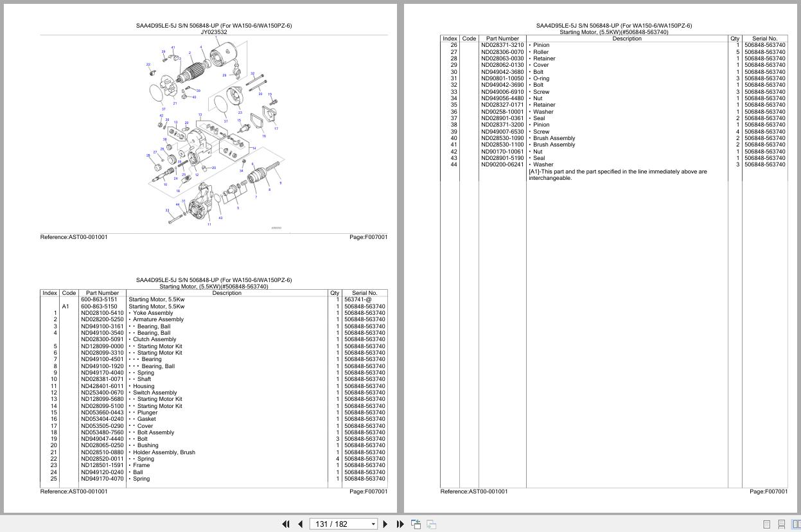Click 'Serial No.' header in left table
Image resolution: width=801 pixels, height=532 pixels.
[x=364, y=293]
